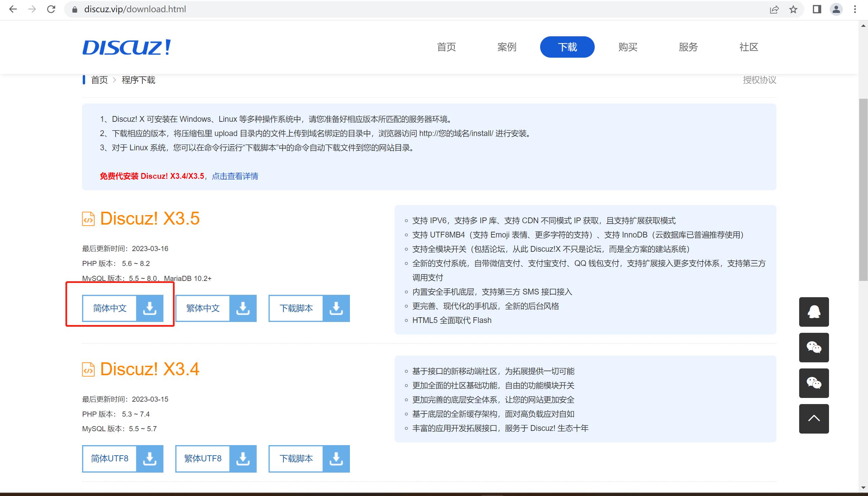Click 内置安全手机底层 feature line
Screen dimensions: 868x496
(x=492, y=292)
